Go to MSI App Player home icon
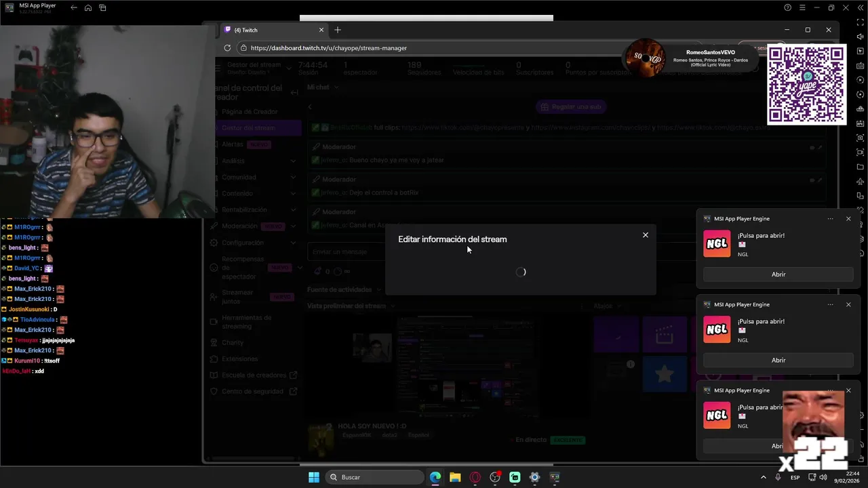This screenshot has height=488, width=868. point(88,7)
